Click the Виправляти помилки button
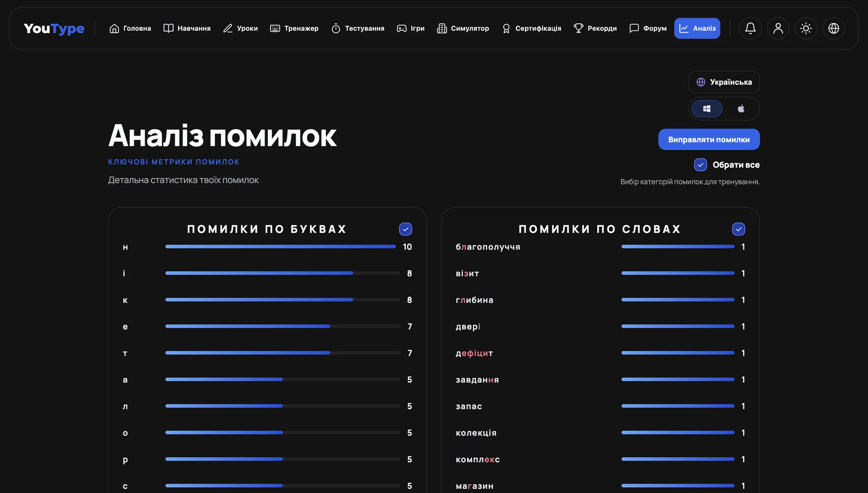 [709, 140]
